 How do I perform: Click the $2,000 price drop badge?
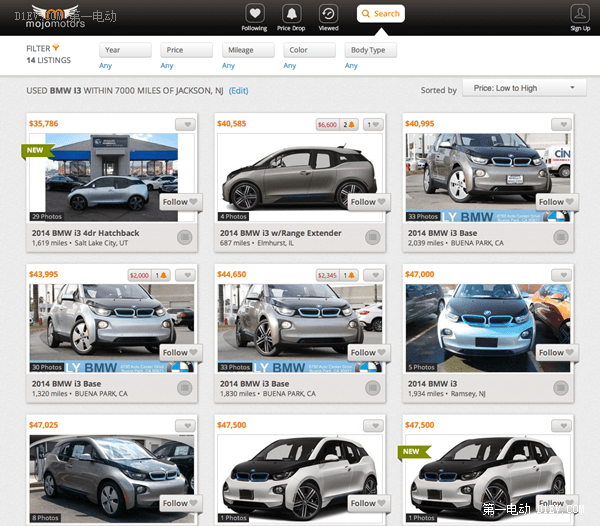(x=139, y=275)
